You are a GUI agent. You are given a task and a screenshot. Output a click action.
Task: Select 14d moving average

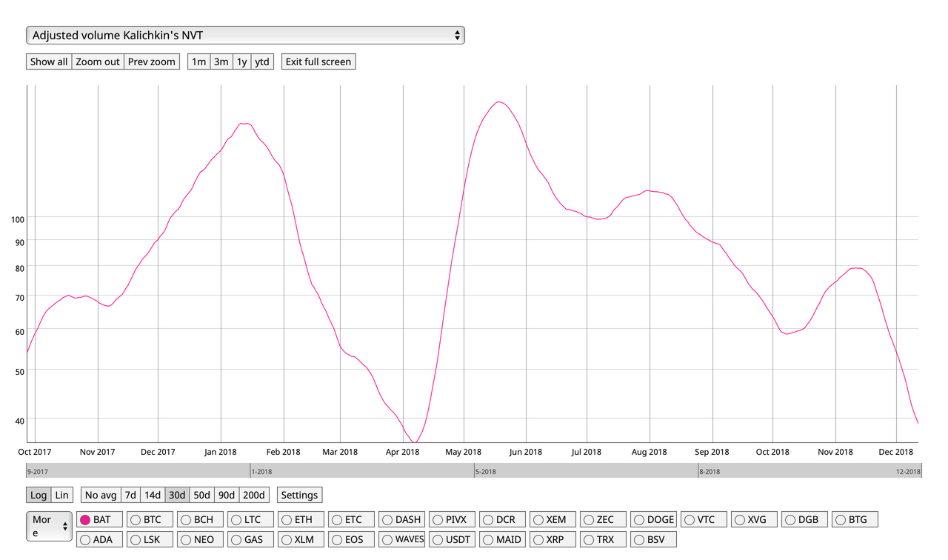click(x=153, y=495)
